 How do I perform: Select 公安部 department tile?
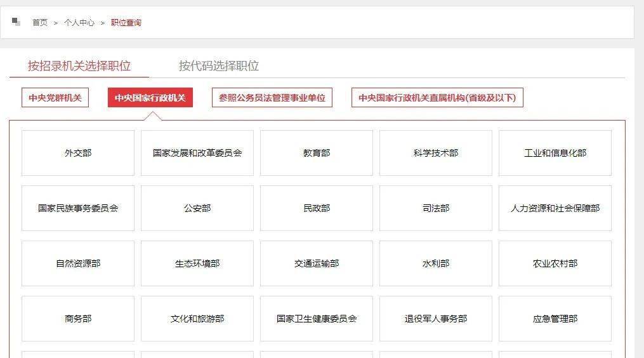197,208
